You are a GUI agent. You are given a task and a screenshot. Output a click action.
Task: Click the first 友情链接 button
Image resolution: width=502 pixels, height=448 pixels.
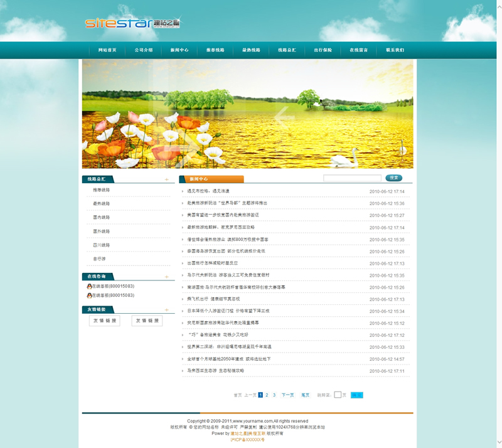click(x=105, y=321)
